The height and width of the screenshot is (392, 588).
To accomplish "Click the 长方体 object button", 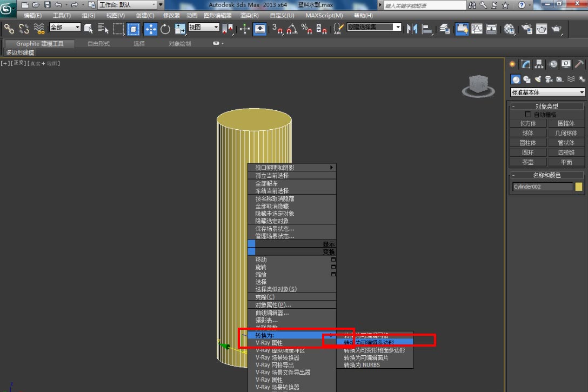I will tap(527, 123).
